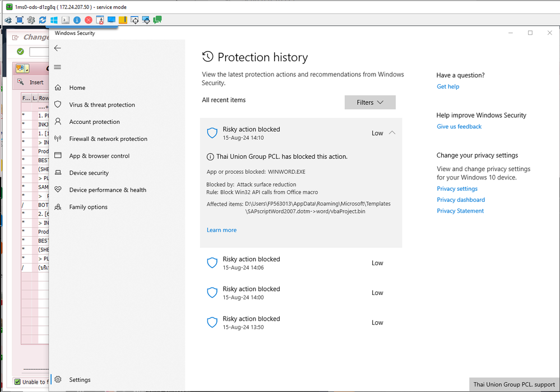Click the blue refresh arrows toolbar icon

(x=43, y=20)
